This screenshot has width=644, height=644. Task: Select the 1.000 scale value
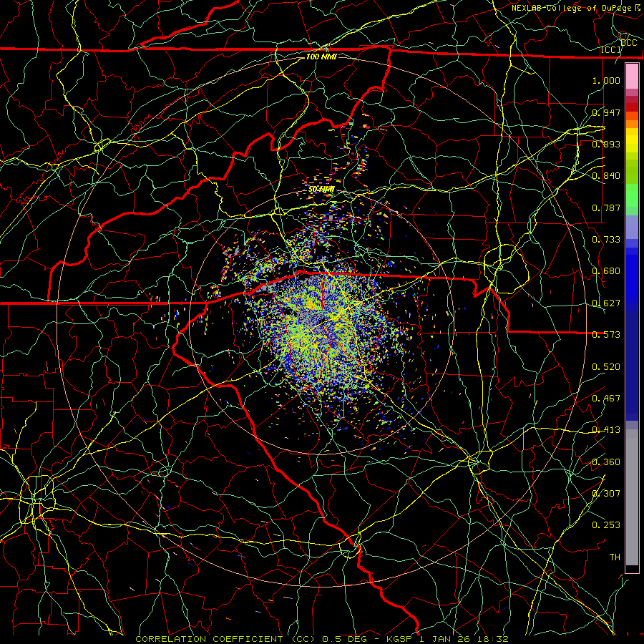[x=606, y=80]
